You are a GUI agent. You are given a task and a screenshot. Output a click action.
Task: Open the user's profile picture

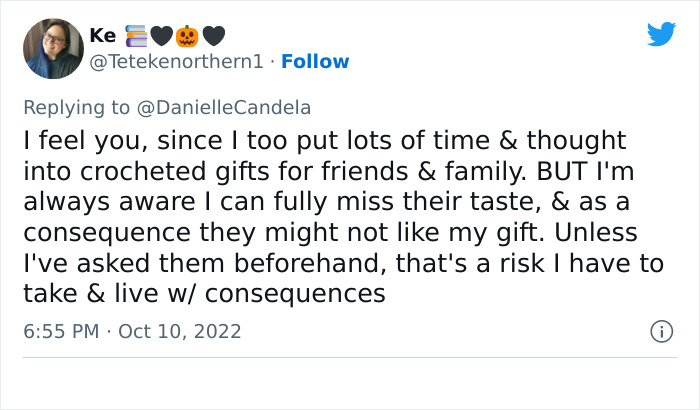pyautogui.click(x=50, y=48)
